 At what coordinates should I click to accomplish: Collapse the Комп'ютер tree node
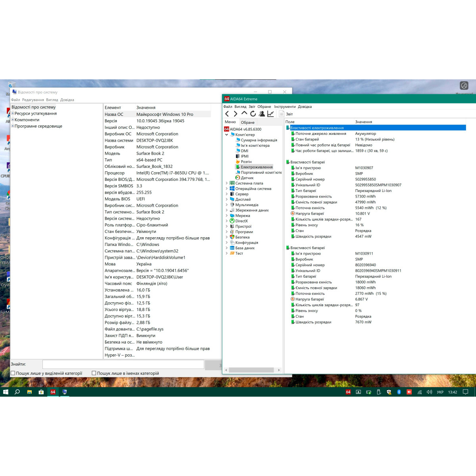point(226,134)
